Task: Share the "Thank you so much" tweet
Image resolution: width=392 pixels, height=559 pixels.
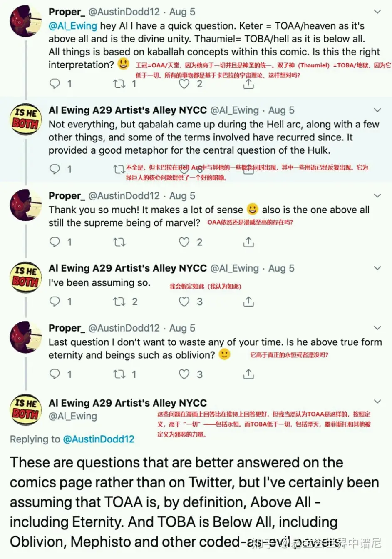Action: [x=248, y=242]
